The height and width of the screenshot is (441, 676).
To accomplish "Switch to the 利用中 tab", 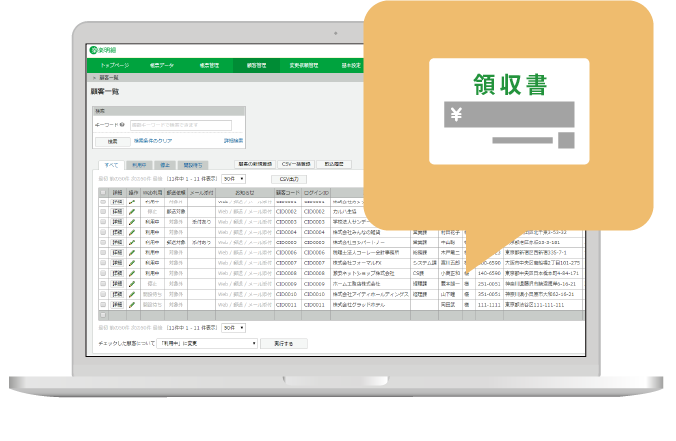I will [139, 165].
